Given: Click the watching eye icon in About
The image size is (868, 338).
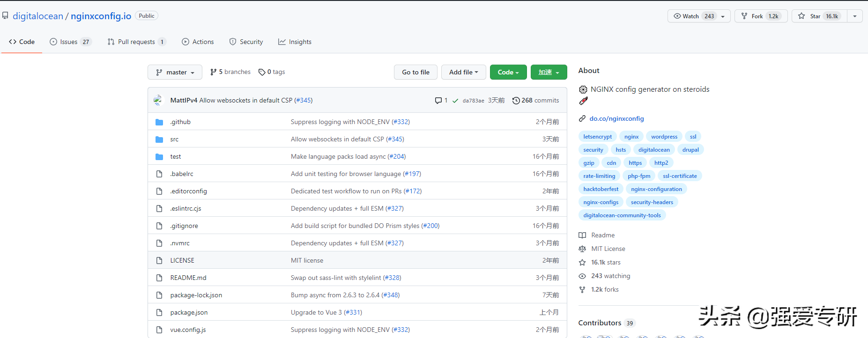Looking at the screenshot, I should 582,276.
